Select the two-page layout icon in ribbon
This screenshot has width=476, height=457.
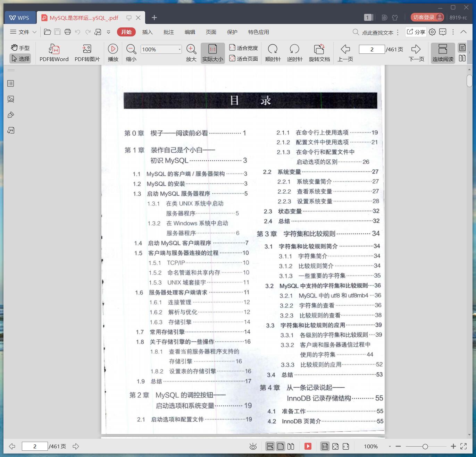[462, 58]
